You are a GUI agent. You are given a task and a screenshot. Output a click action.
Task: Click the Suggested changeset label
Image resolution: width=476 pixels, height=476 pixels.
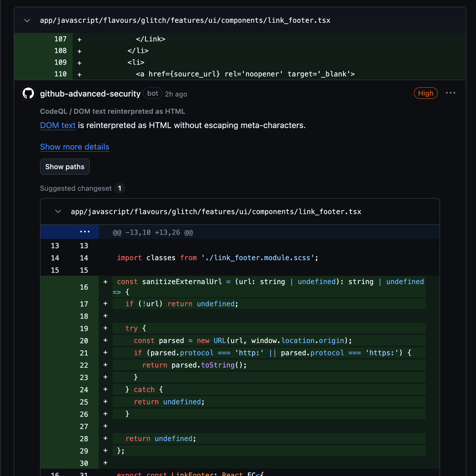tap(76, 188)
